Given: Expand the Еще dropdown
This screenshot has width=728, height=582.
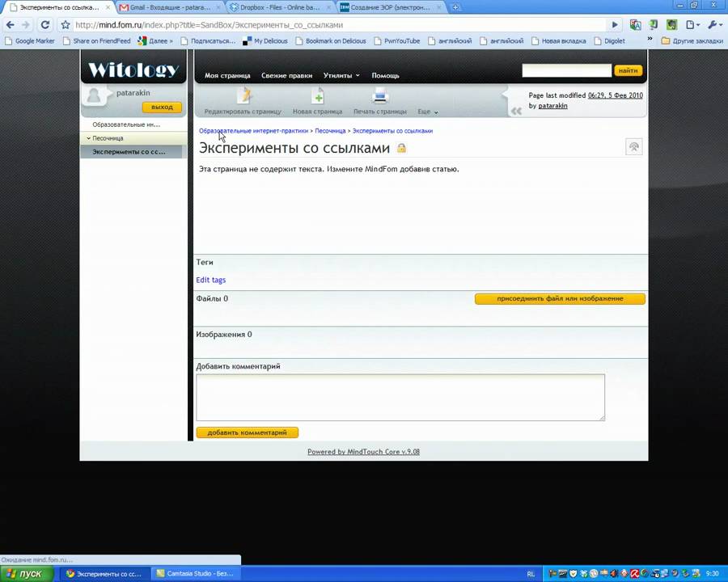Looking at the screenshot, I should point(428,112).
